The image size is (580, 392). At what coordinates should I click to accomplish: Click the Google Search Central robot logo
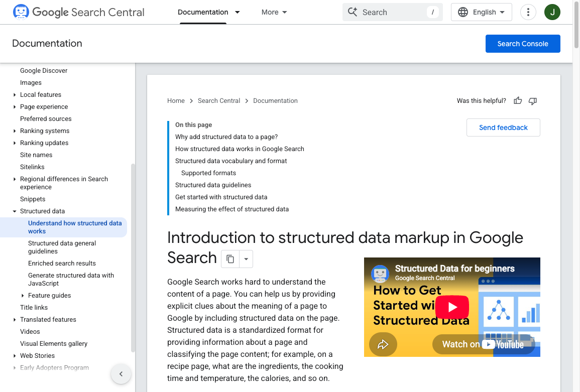tap(21, 12)
